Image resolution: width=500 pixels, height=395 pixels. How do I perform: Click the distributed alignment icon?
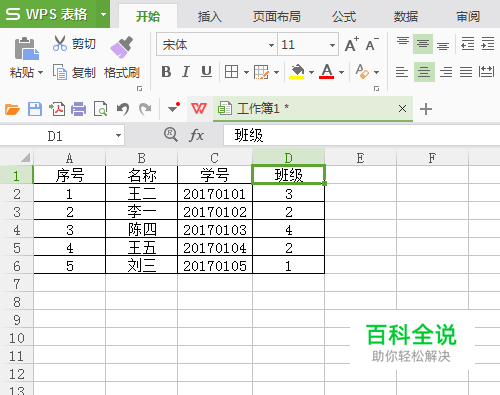point(486,71)
